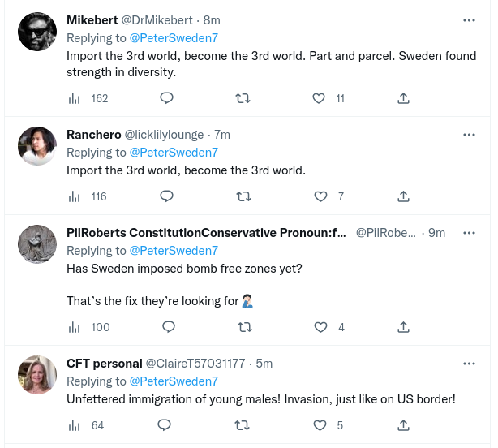Open more options for Ranchero's tweet

469,134
